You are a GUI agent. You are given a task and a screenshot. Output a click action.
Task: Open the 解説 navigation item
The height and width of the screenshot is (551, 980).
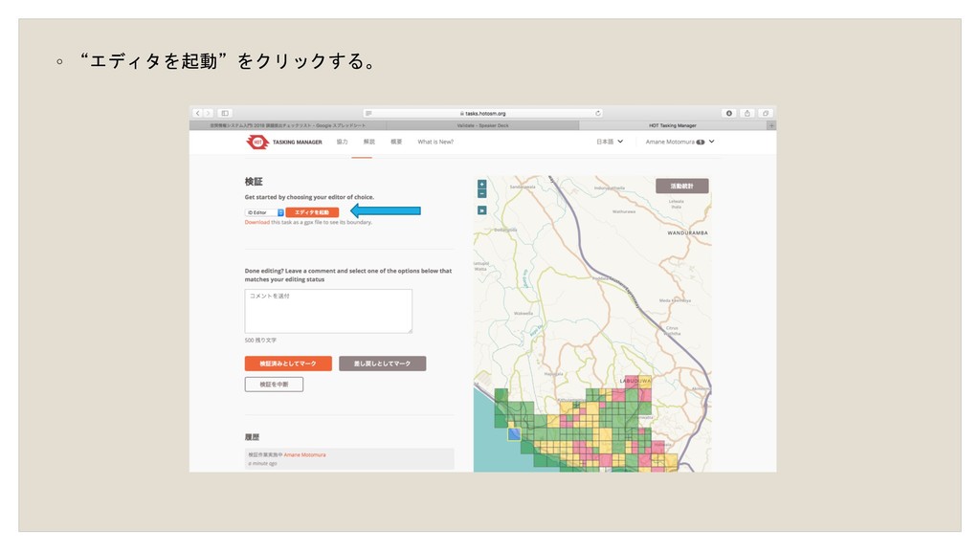point(369,142)
